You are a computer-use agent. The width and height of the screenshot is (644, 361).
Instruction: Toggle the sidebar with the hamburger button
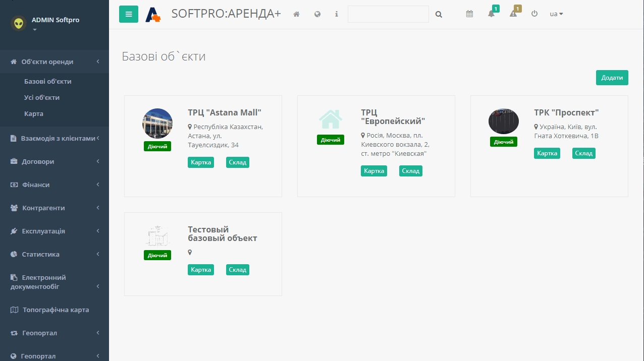click(x=129, y=14)
